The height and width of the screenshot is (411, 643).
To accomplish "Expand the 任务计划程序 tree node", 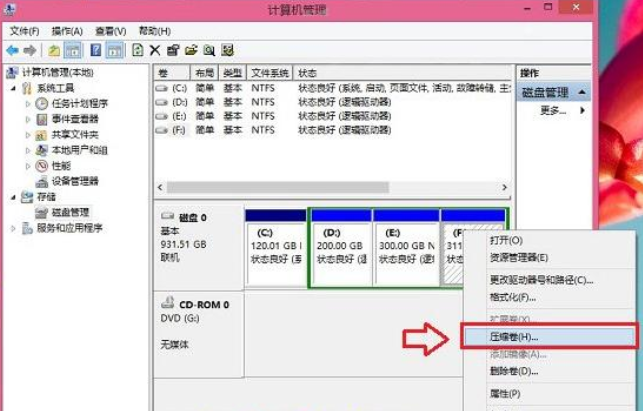I will tap(28, 103).
